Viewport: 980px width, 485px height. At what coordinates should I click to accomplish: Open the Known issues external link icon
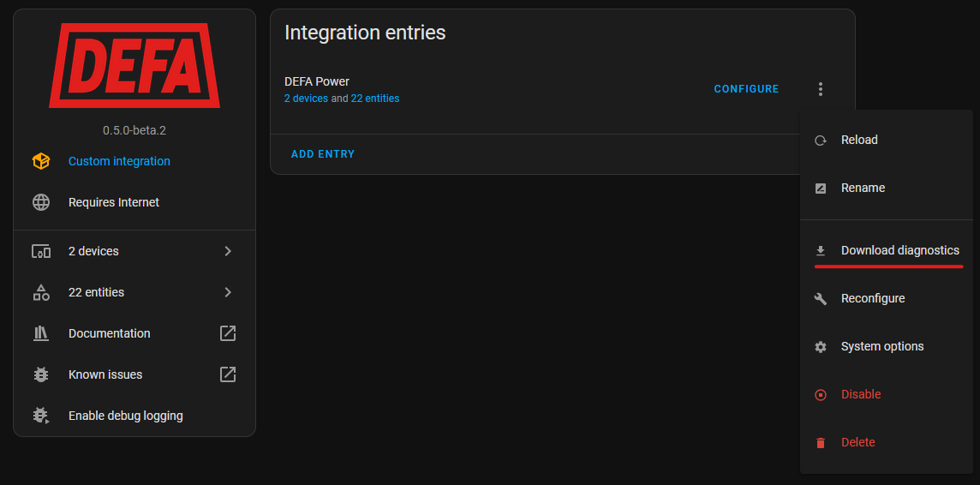pyautogui.click(x=228, y=374)
